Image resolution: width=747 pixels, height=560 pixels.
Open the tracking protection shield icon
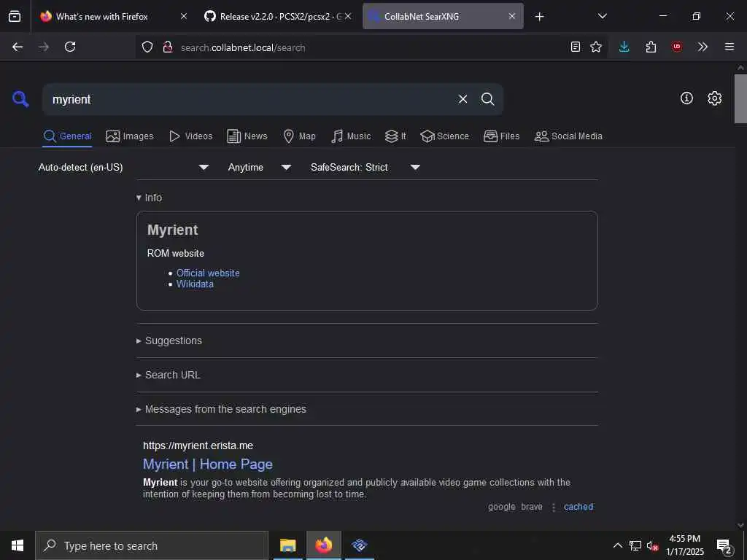pyautogui.click(x=147, y=47)
